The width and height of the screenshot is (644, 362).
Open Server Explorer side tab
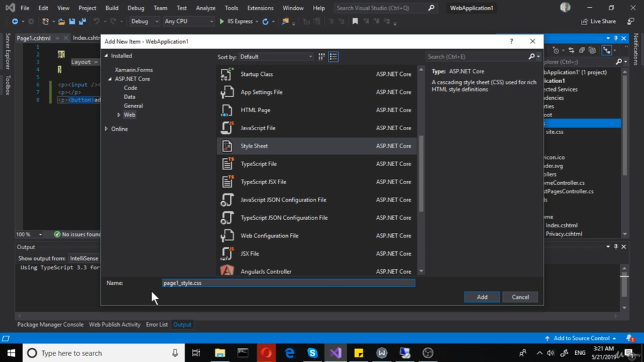tap(7, 52)
